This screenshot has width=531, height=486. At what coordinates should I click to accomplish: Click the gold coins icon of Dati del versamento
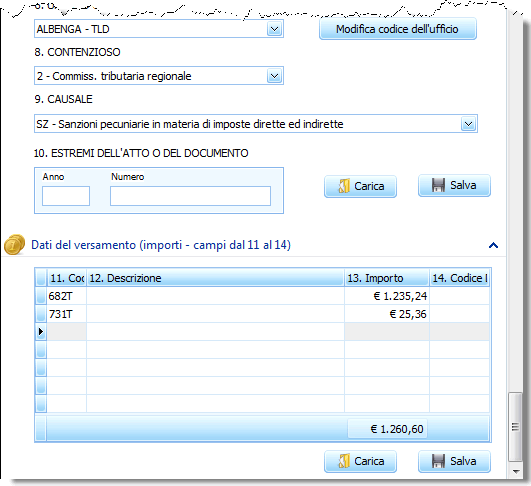click(x=14, y=245)
